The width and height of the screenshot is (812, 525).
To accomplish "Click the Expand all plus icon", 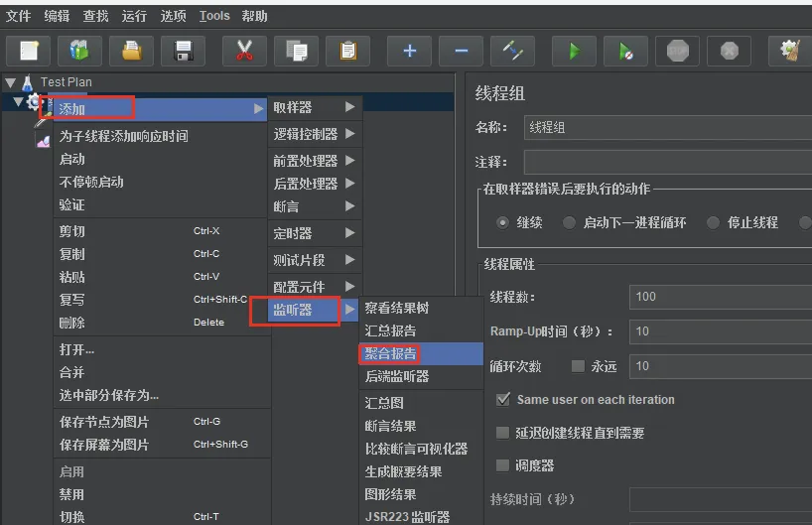I will click(x=410, y=51).
